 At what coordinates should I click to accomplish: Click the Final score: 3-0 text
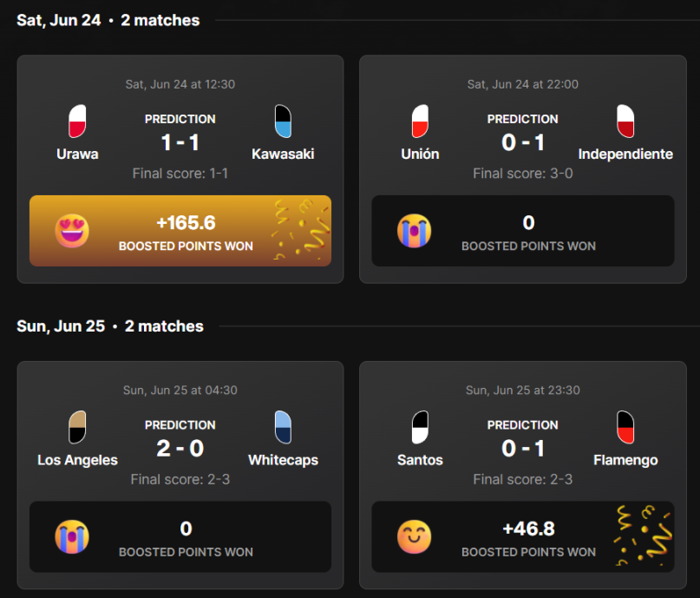[523, 174]
